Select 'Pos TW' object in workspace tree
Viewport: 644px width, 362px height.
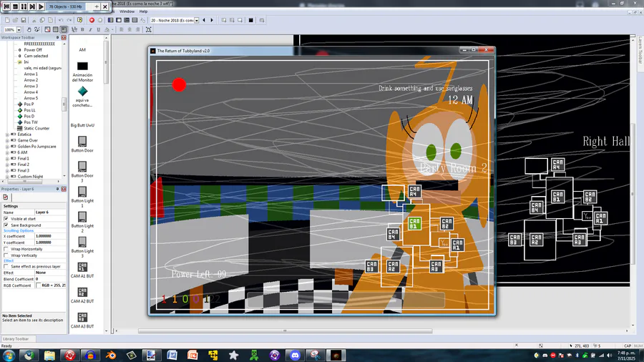click(x=30, y=122)
